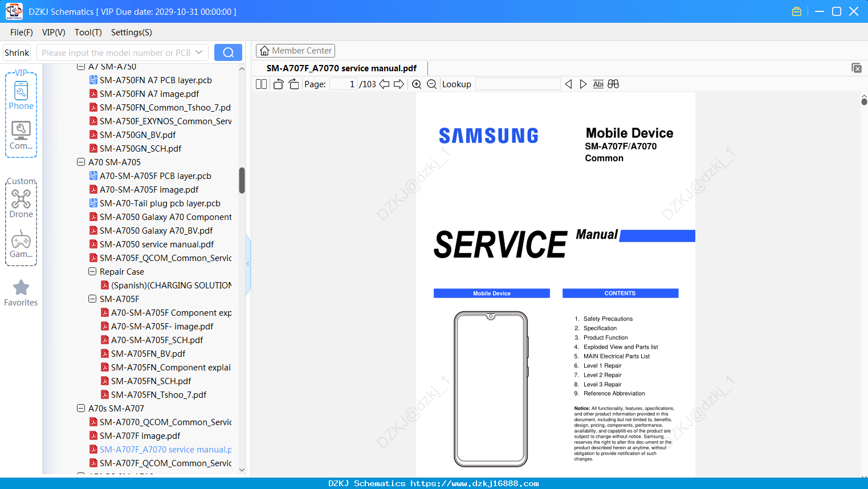Screen dimensions: 868x489
Task: Collapse the SM-A705F subfolder
Action: [92, 299]
